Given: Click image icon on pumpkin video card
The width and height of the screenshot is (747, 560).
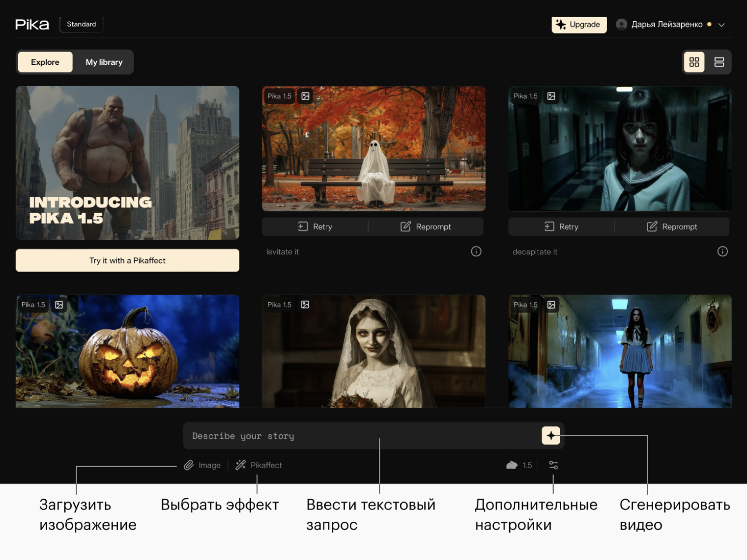Looking at the screenshot, I should click(59, 305).
